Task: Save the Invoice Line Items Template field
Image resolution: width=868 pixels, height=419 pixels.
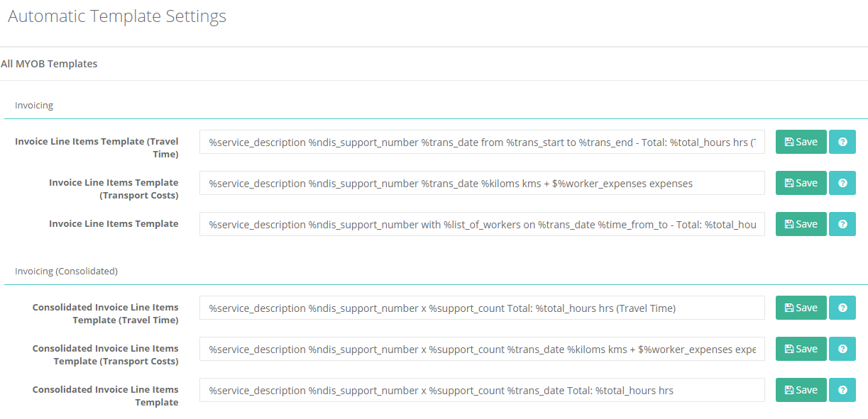Action: [x=801, y=224]
